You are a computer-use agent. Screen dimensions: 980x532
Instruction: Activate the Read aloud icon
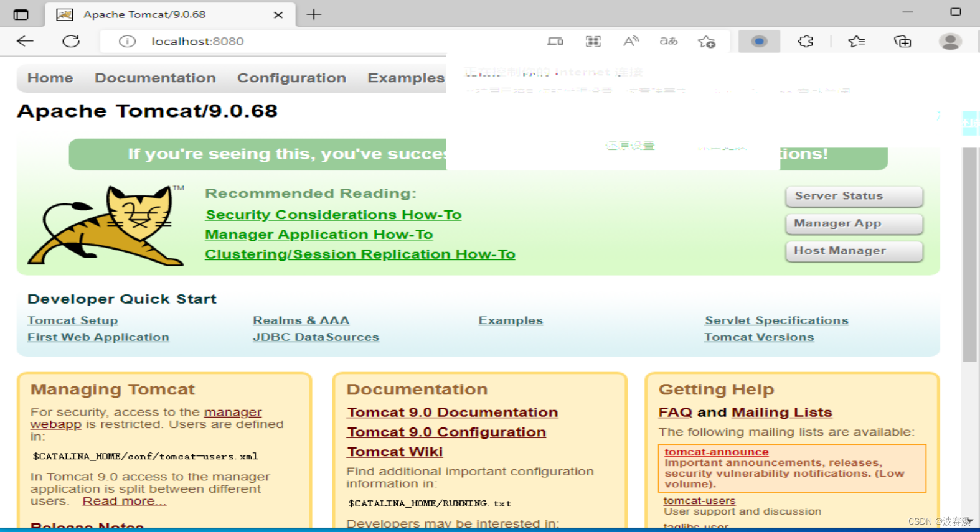[x=631, y=41]
